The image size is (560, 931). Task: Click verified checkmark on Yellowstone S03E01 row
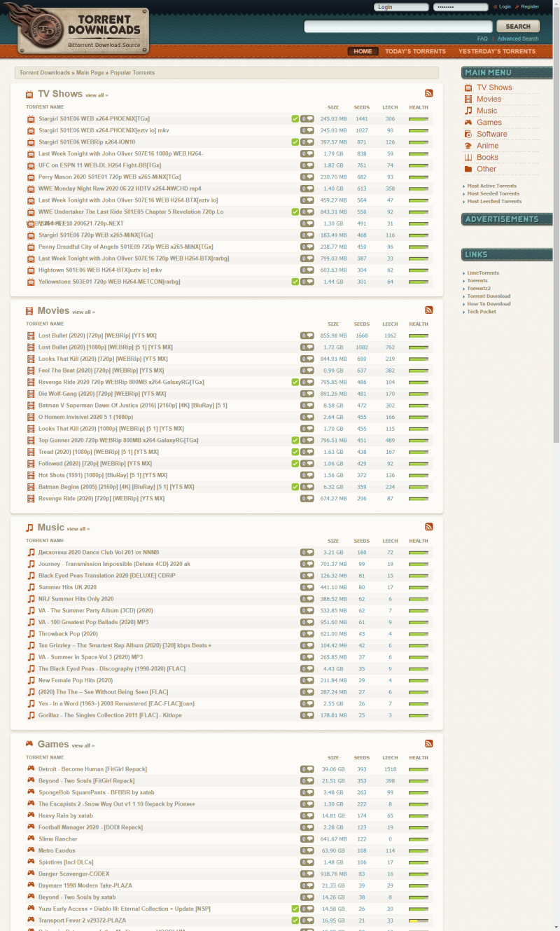[x=295, y=282]
